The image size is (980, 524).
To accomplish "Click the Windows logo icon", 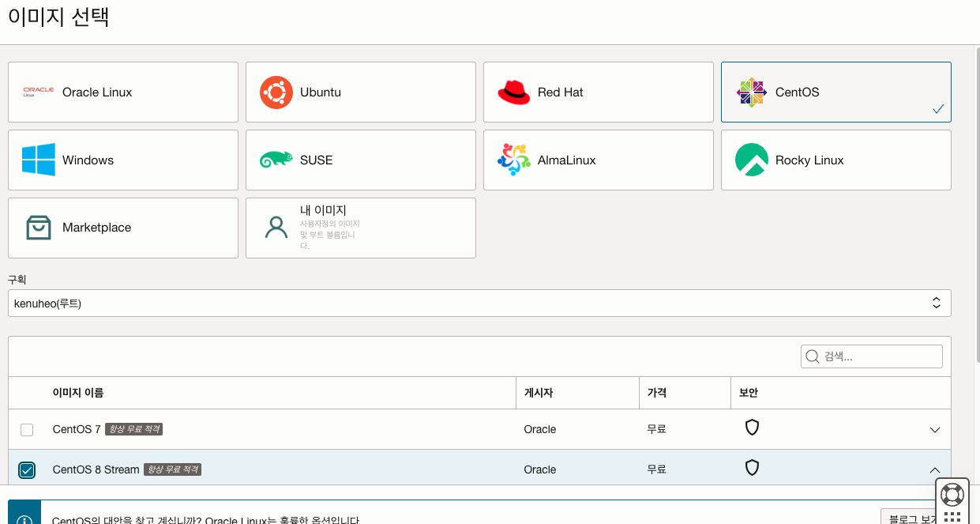I will pos(39,160).
